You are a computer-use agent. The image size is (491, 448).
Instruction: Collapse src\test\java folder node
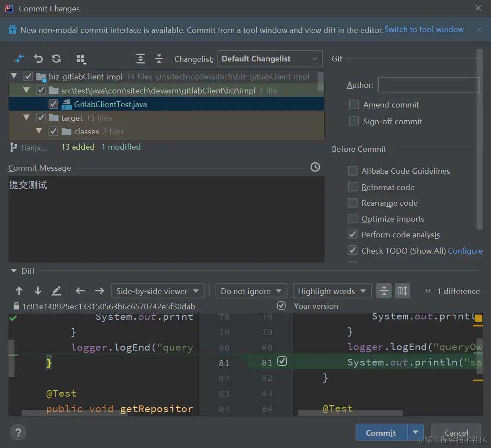point(27,90)
